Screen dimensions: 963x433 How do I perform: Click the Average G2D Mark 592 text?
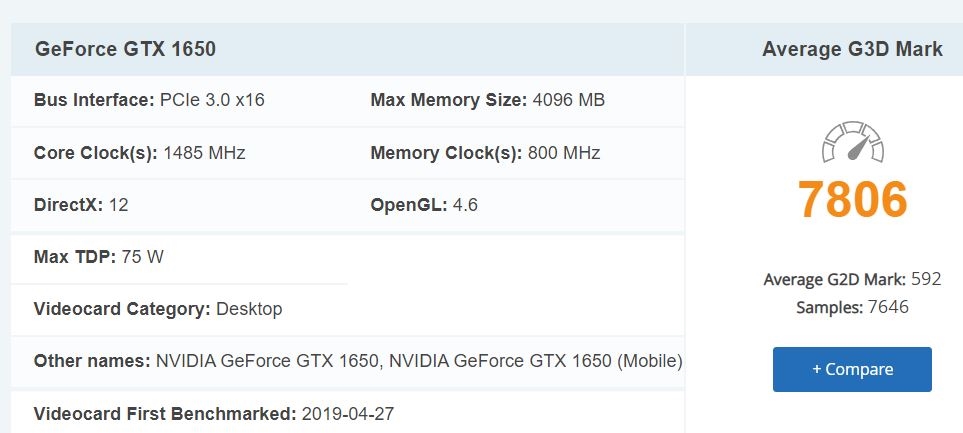(852, 279)
